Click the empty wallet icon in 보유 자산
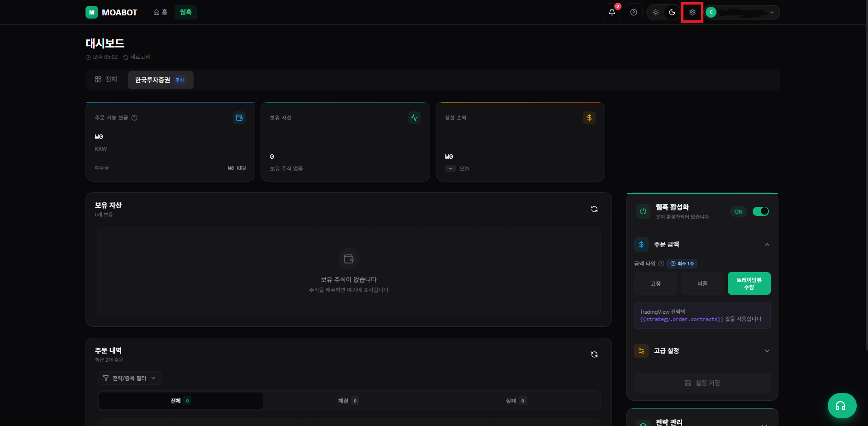This screenshot has width=868, height=426. [349, 259]
